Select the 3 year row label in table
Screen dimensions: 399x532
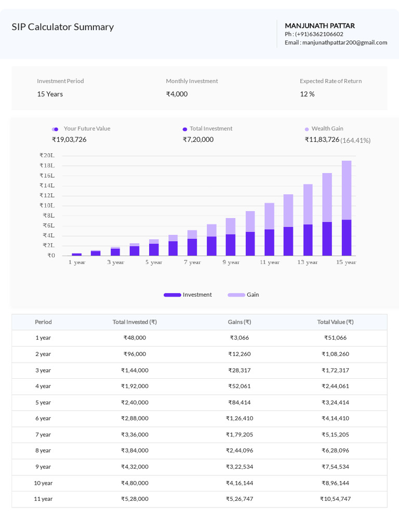tap(43, 370)
